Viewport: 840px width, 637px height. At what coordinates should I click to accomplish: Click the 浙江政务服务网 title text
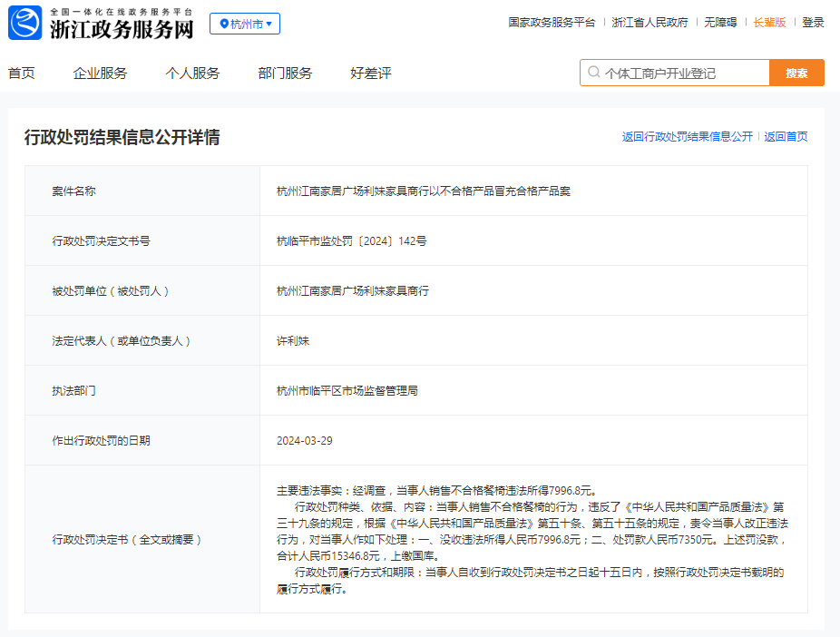[121, 29]
